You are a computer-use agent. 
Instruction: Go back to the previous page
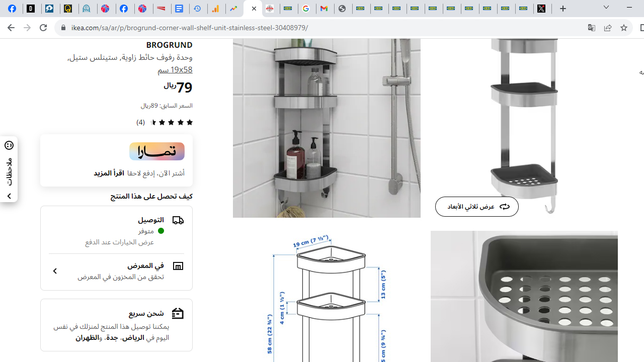click(x=11, y=28)
